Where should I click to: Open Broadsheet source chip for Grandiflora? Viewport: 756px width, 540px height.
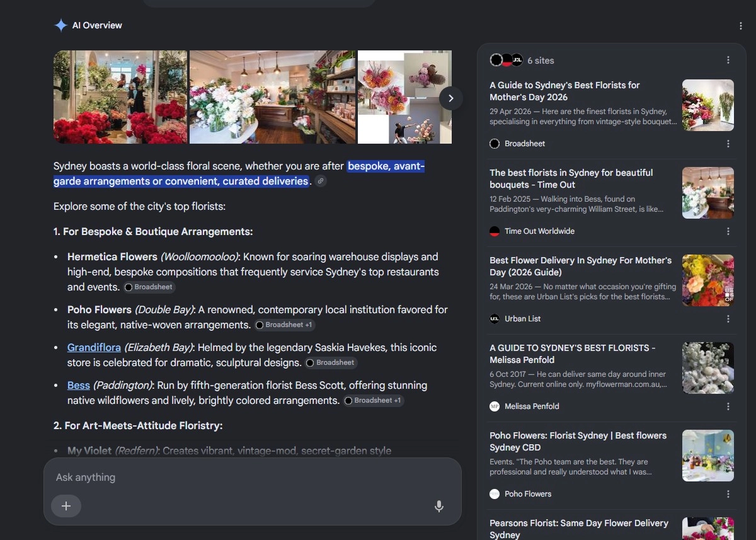coord(331,363)
